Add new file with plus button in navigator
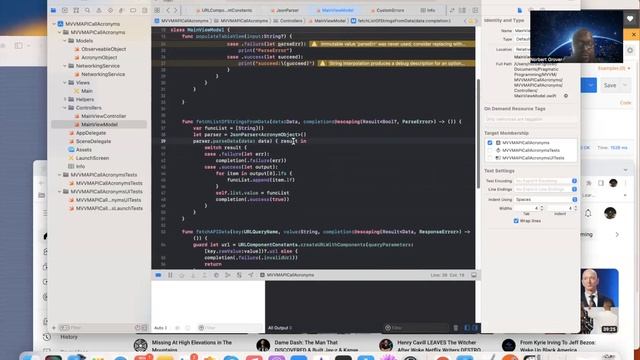 click(53, 328)
